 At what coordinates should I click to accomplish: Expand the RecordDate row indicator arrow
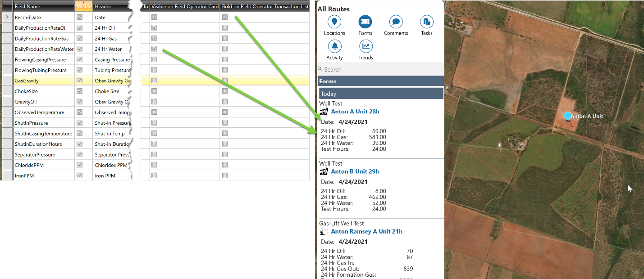[7, 17]
